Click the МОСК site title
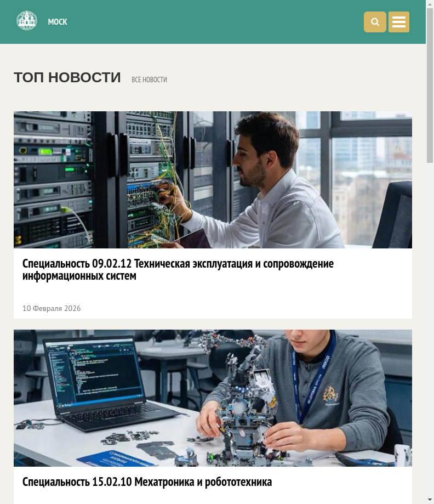Image resolution: width=434 pixels, height=504 pixels. pos(58,22)
